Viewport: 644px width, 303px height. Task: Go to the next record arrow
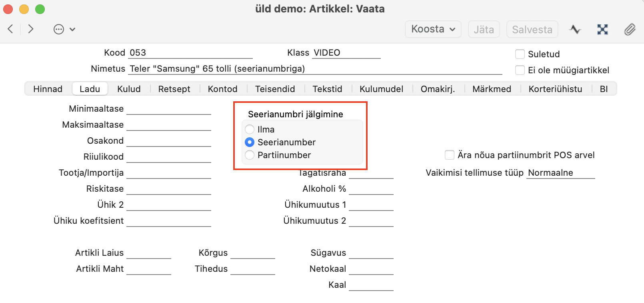31,29
